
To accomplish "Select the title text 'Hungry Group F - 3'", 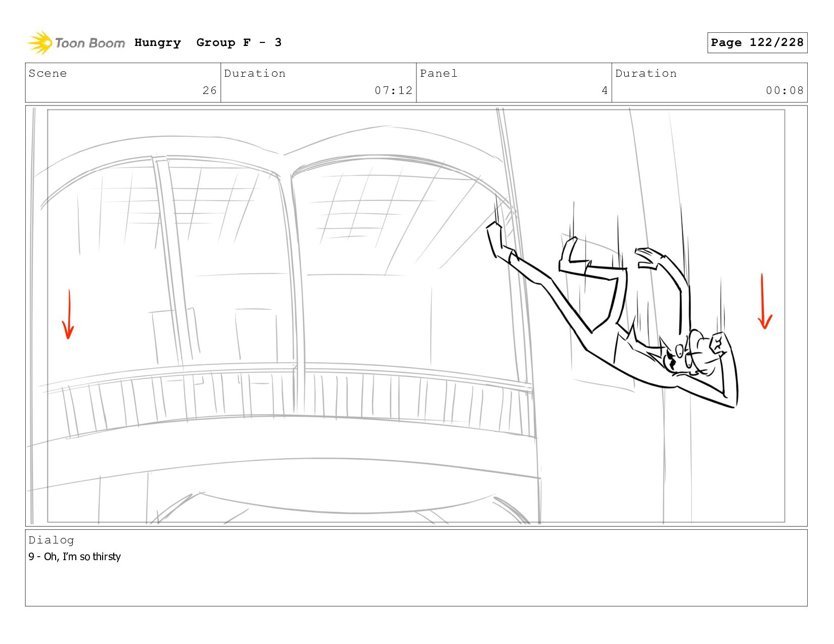I will [x=208, y=43].
